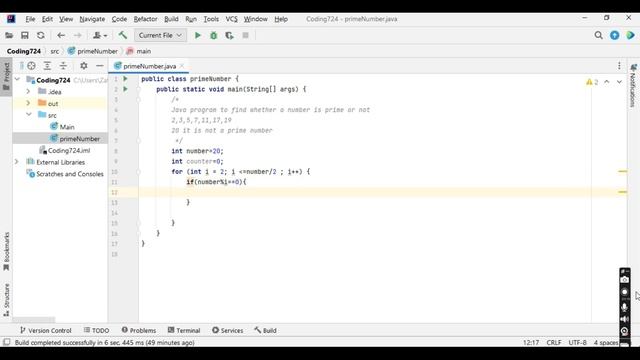Click the Synchronize reload icon
The image size is (640, 360).
pos(40,36)
